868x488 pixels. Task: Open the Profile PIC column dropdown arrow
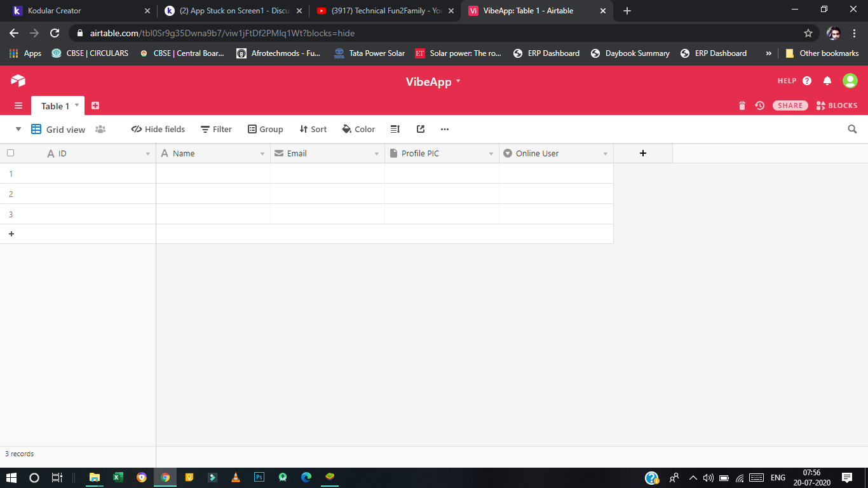point(491,154)
